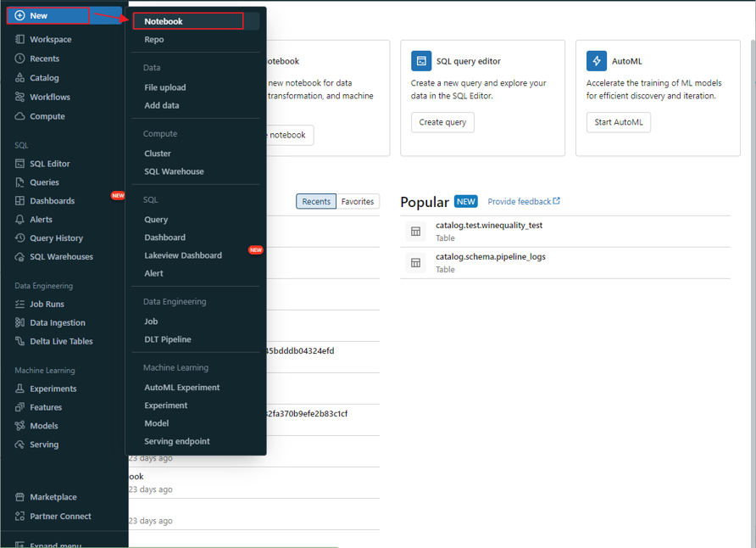Click the Compute cloud icon
This screenshot has width=756, height=548.
(x=19, y=116)
